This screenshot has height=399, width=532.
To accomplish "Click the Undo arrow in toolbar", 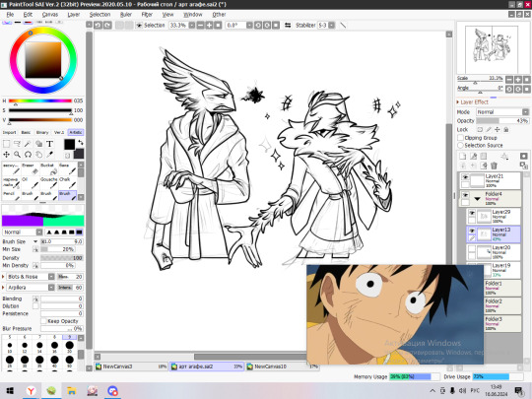I will pos(99,25).
